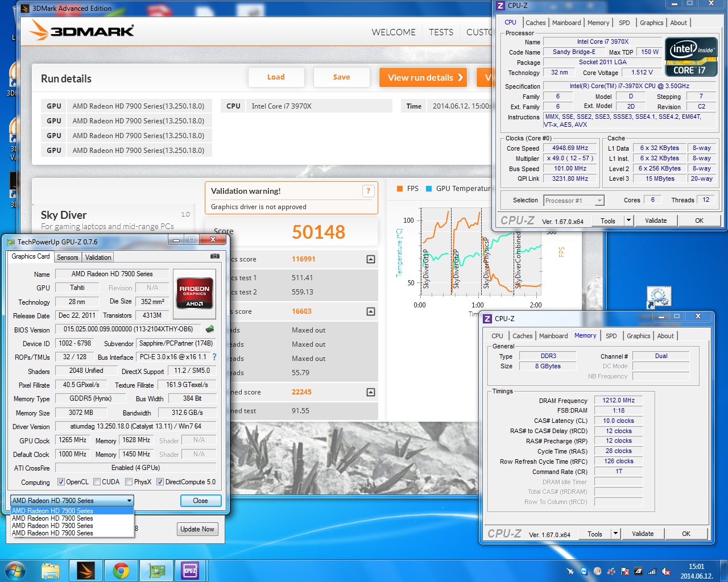The width and height of the screenshot is (728, 582).
Task: Click the gear shortcut icon on the desktop
Action: tap(659, 298)
